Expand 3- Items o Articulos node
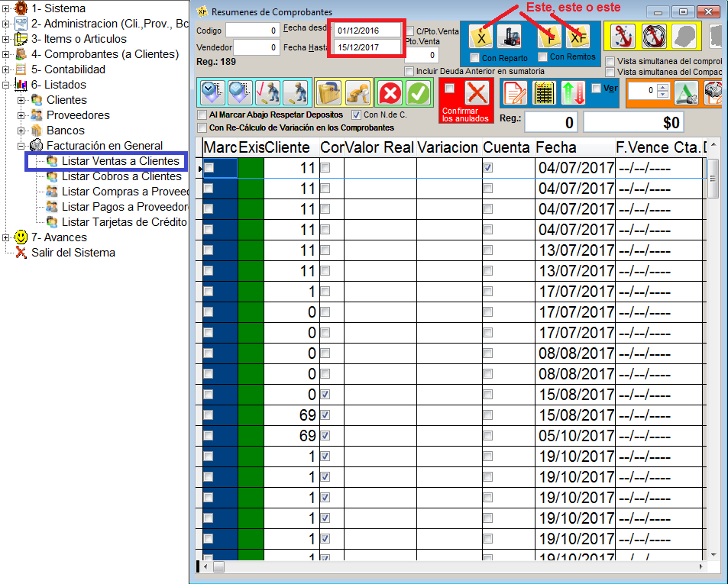 pyautogui.click(x=5, y=39)
